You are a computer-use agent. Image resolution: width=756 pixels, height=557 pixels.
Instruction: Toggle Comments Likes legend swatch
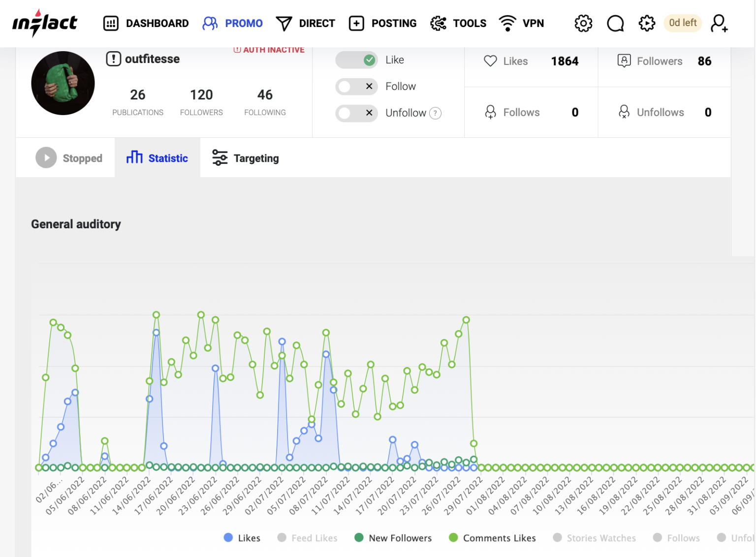click(453, 538)
